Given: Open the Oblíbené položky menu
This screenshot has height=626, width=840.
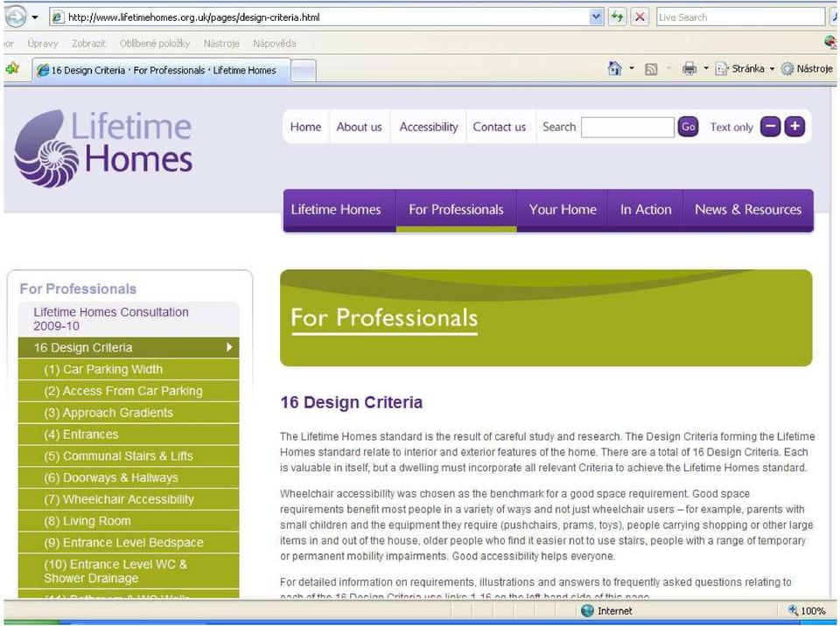Looking at the screenshot, I should (155, 44).
